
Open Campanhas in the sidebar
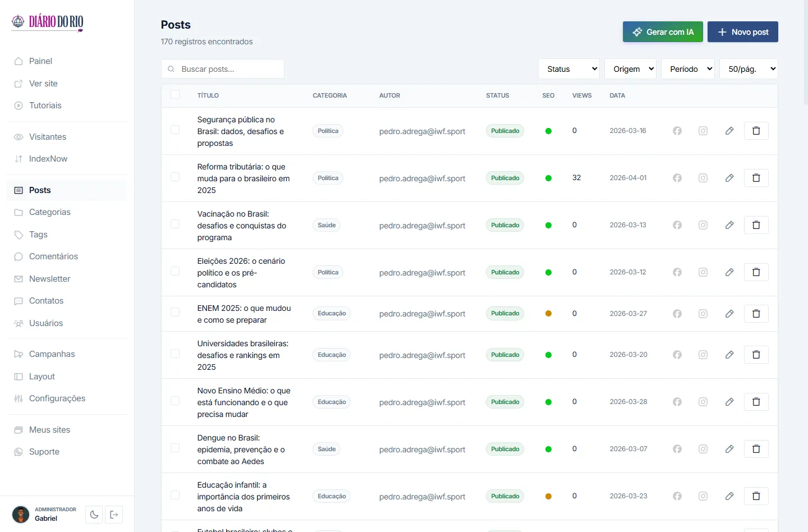(x=67, y=354)
